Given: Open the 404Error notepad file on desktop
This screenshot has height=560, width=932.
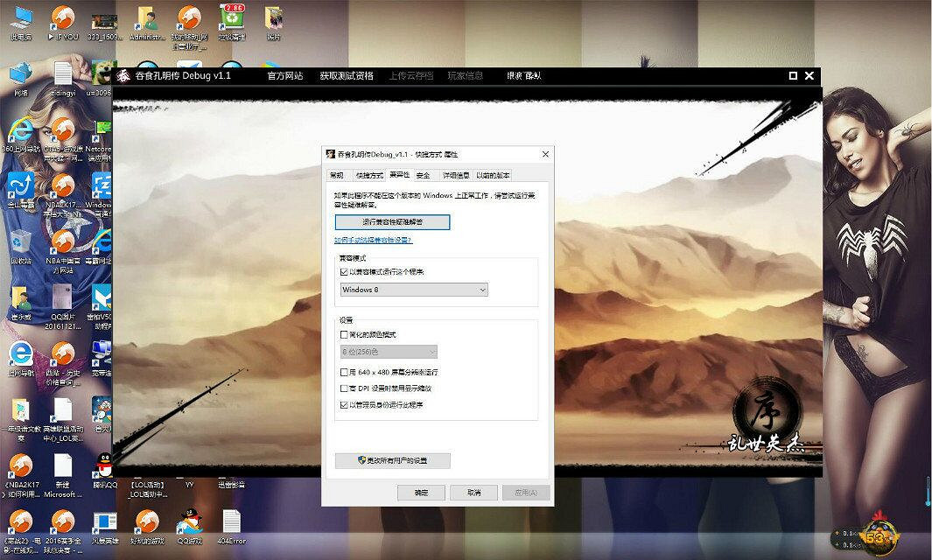Looking at the screenshot, I should click(231, 522).
